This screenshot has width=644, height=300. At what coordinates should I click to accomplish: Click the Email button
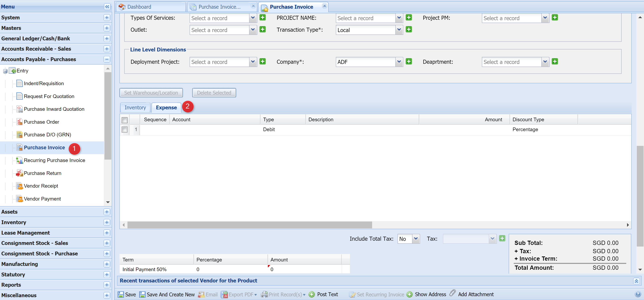(208, 295)
